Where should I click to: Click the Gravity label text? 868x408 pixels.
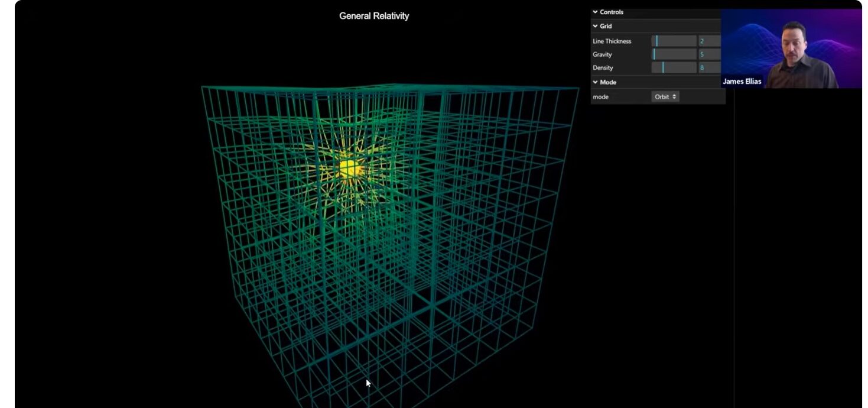[602, 54]
